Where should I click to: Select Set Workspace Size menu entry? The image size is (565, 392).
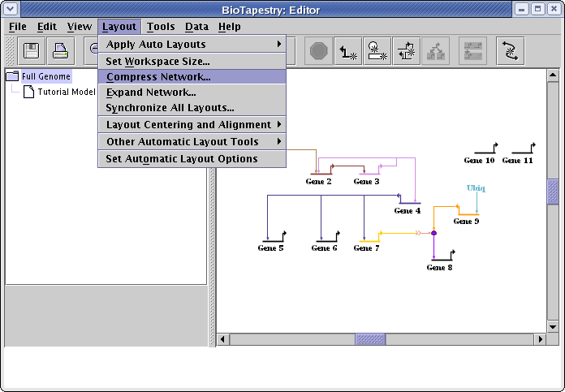[x=157, y=61]
